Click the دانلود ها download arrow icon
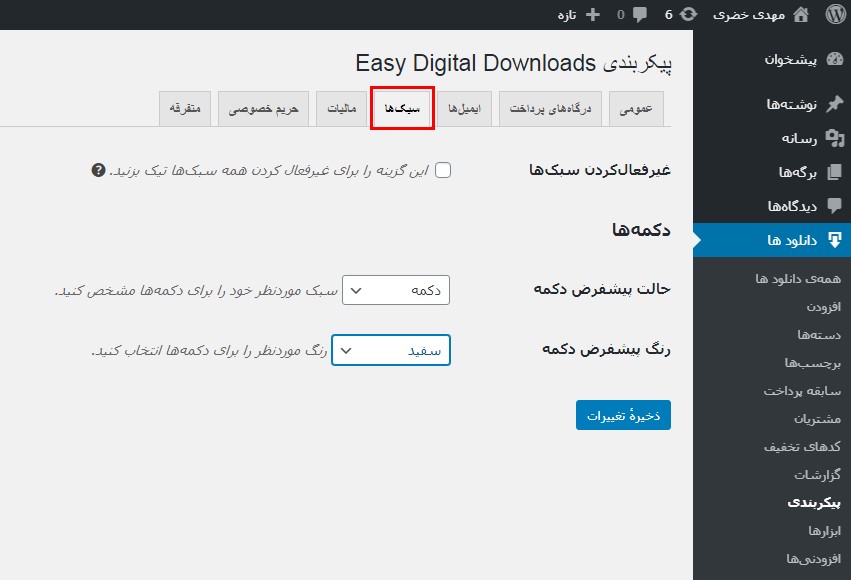The image size is (851, 580). coord(835,240)
